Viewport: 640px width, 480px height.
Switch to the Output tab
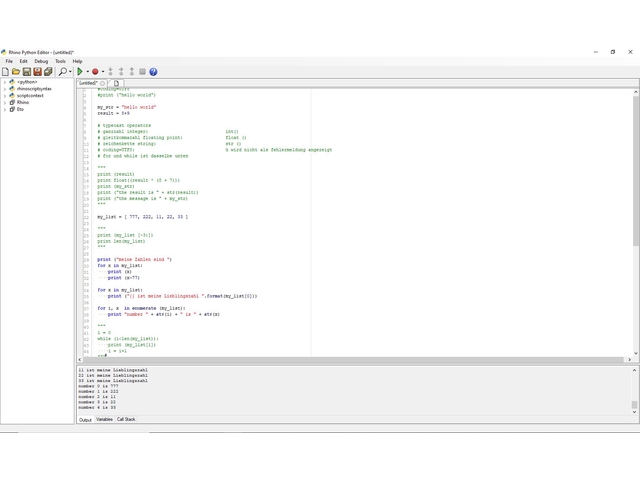coord(85,420)
